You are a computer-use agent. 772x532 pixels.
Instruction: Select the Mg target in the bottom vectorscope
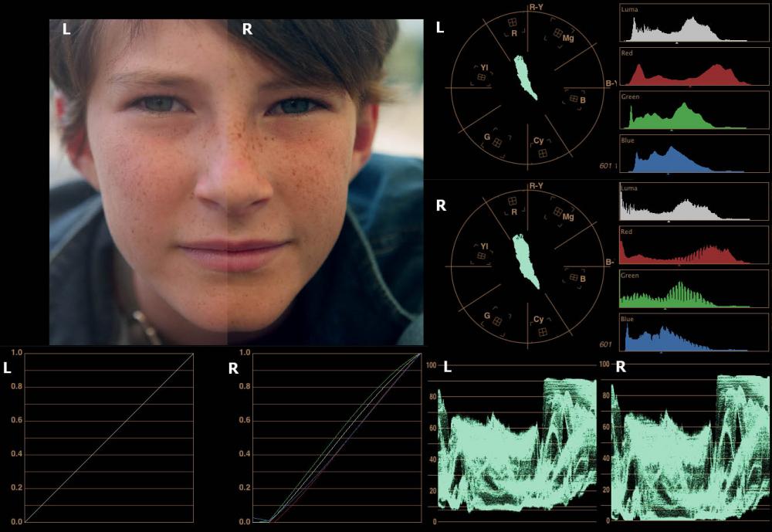558,211
